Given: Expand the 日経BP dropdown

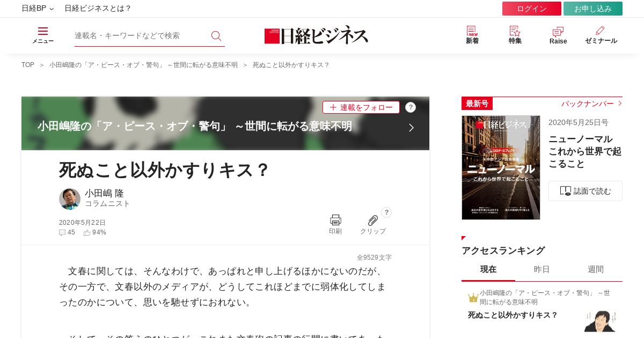Looking at the screenshot, I should (x=38, y=9).
